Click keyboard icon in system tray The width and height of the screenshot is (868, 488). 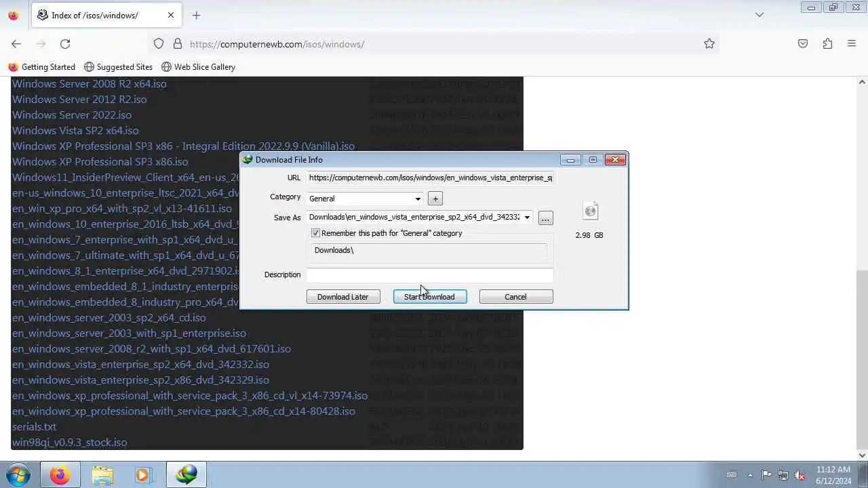point(732,475)
